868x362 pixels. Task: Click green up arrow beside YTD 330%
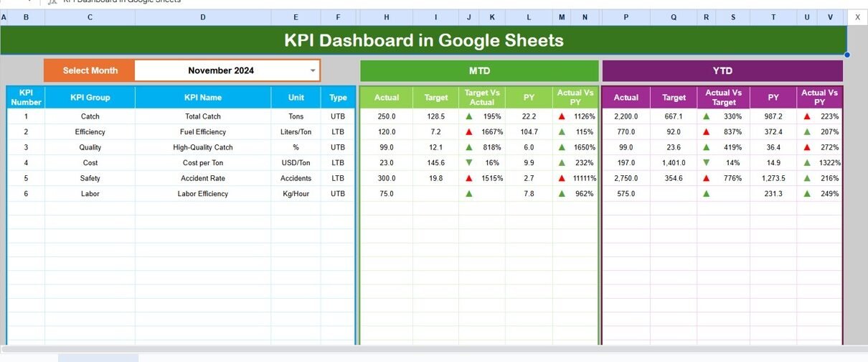[x=706, y=116]
